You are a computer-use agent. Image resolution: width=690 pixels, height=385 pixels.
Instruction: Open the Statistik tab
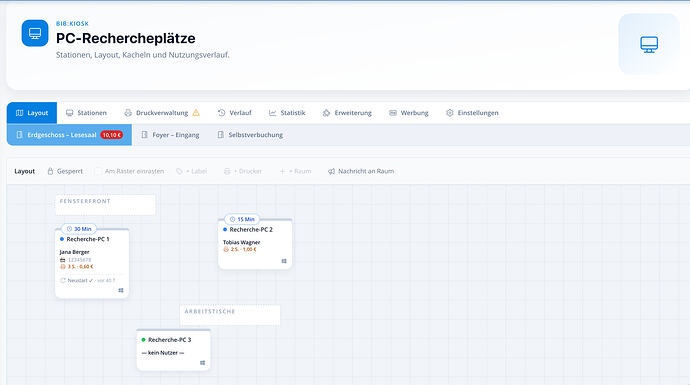287,113
